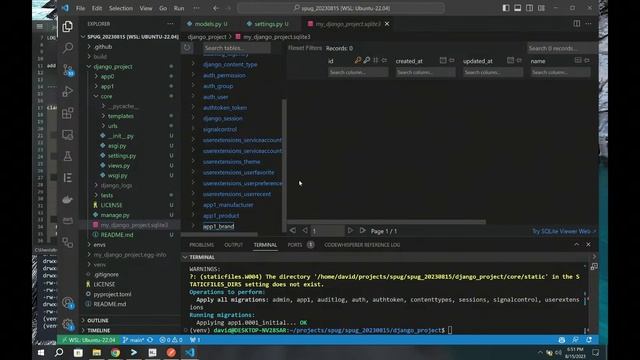Open the Search view in activity bar
The image size is (640, 360).
(x=68, y=48)
